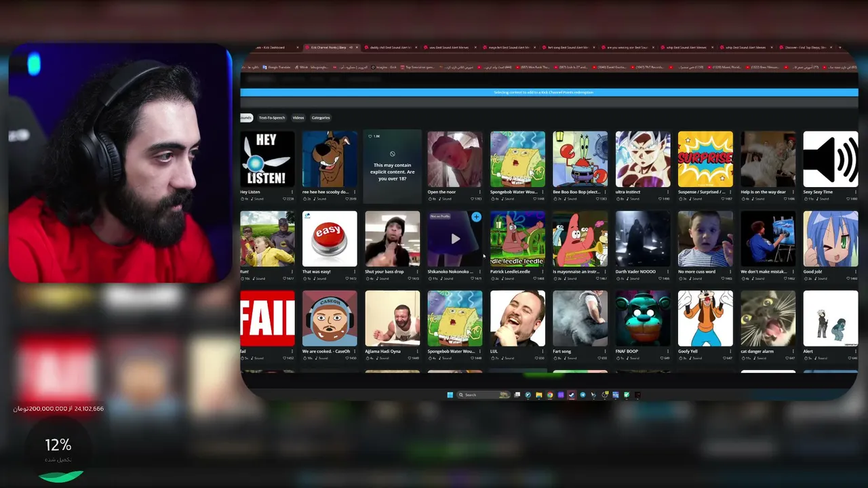Viewport: 868px width, 488px height.
Task: Play the Fail sound thumbnail
Action: [x=267, y=319]
